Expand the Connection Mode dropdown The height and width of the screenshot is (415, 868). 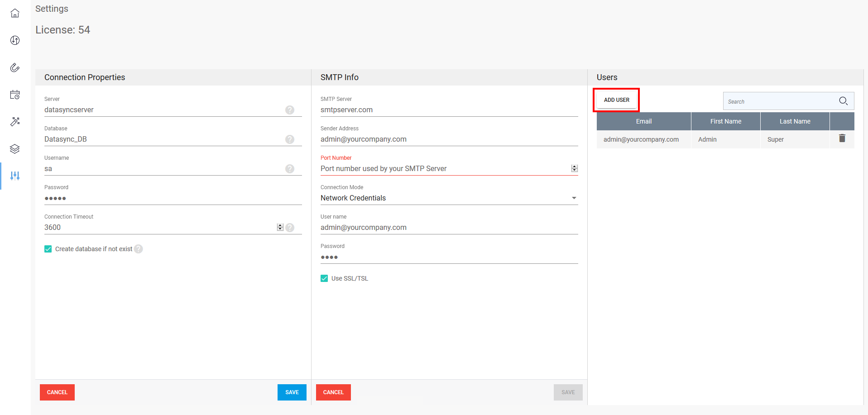(574, 198)
